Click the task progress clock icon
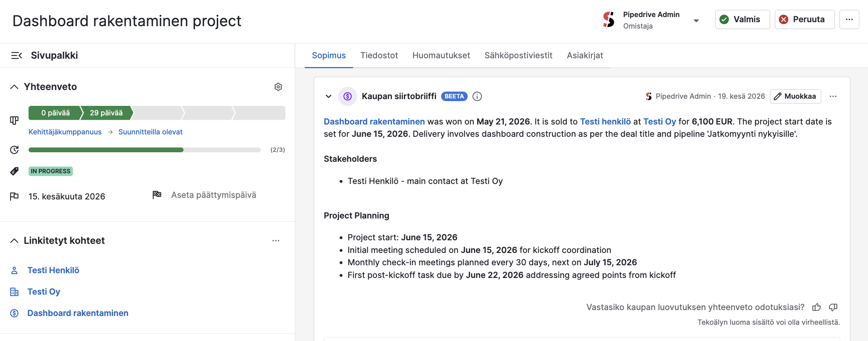Image resolution: width=868 pixels, height=341 pixels. tap(14, 150)
